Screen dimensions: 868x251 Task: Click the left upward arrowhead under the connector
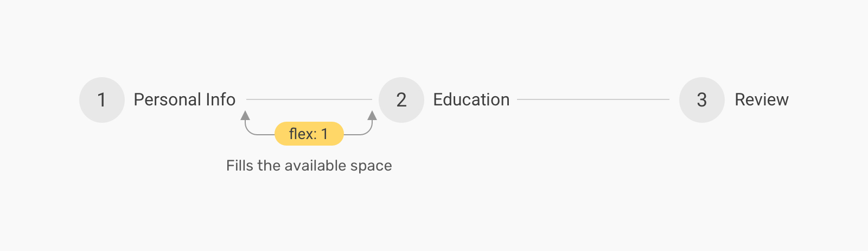click(x=245, y=115)
